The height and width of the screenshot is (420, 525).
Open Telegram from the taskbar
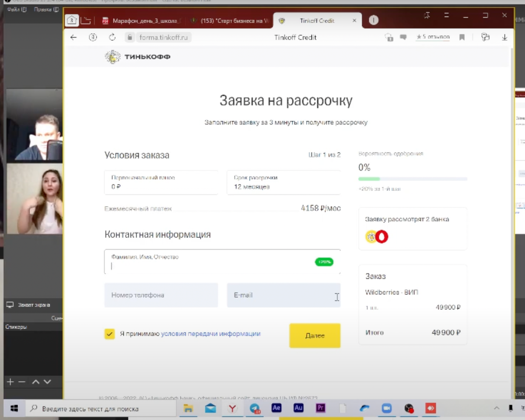click(x=255, y=409)
